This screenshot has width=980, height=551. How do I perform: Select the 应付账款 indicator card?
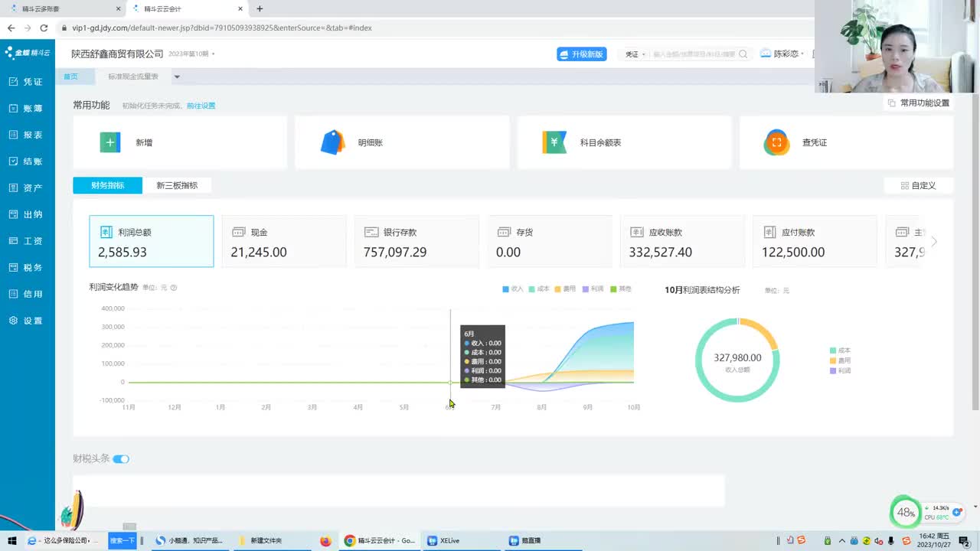[815, 241]
